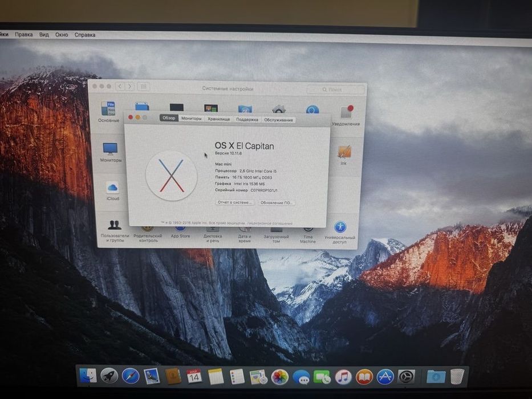The height and width of the screenshot is (399, 532).
Task: Switch to Мониторы tab in About window
Action: (191, 119)
